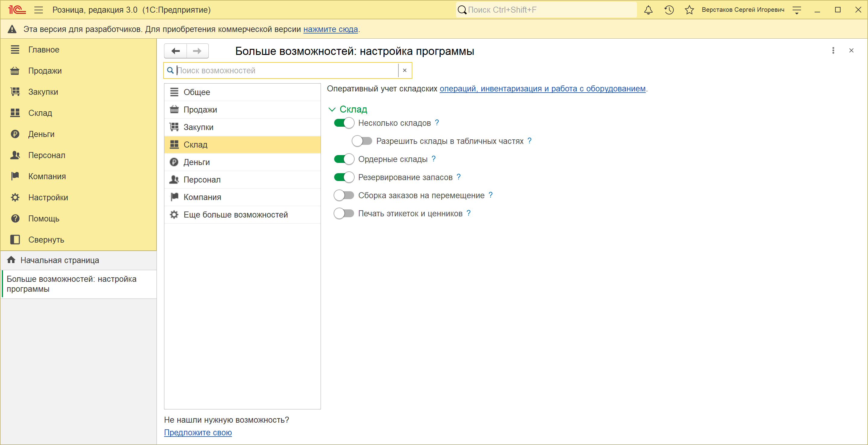Click the warning triangle icon
The image size is (868, 445).
point(12,29)
